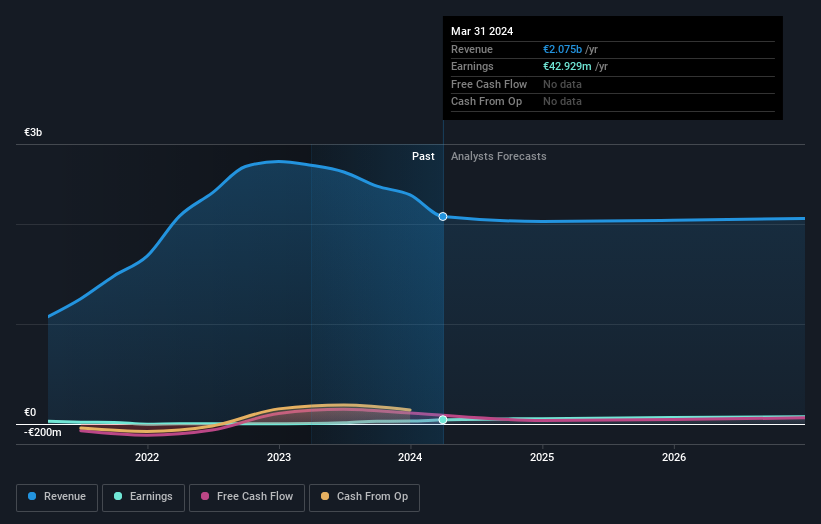Click the 2024 x-axis label
Viewport: 821px width, 524px height.
coord(410,458)
